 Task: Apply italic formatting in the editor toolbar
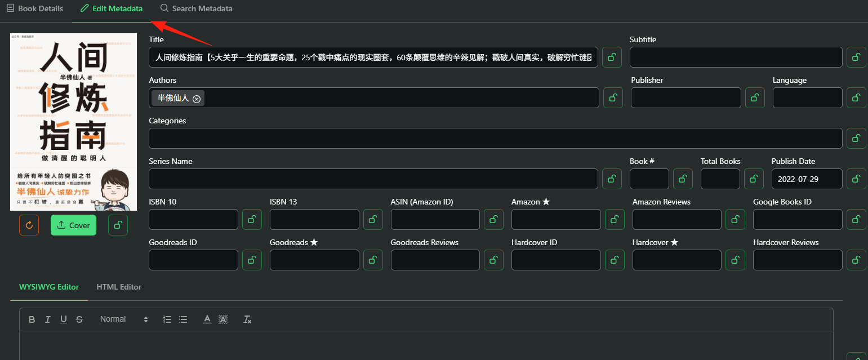(x=48, y=319)
